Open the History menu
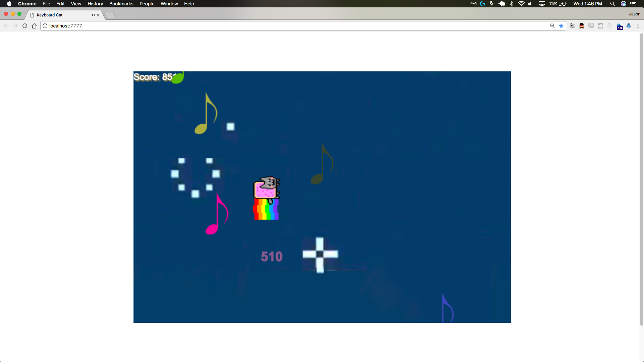The height and width of the screenshot is (362, 644). point(95,4)
